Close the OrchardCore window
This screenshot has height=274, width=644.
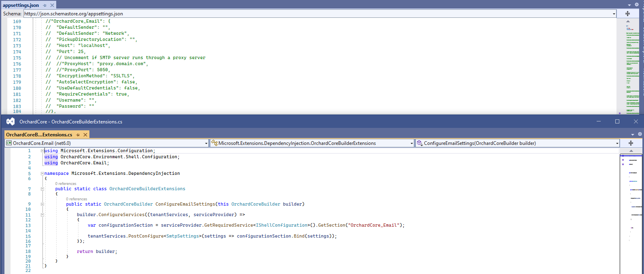(x=636, y=121)
